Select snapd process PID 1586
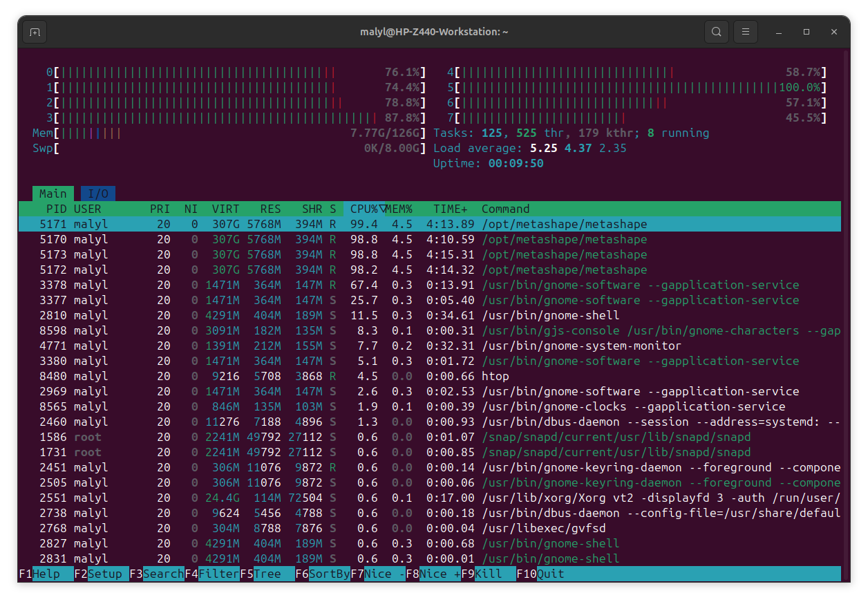 click(430, 437)
